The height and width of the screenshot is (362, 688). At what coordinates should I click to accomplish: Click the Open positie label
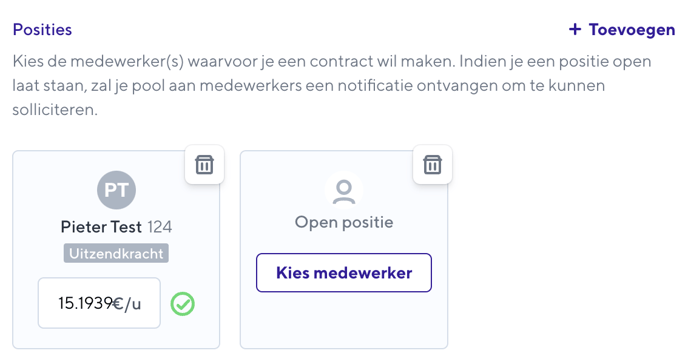pyautogui.click(x=344, y=222)
